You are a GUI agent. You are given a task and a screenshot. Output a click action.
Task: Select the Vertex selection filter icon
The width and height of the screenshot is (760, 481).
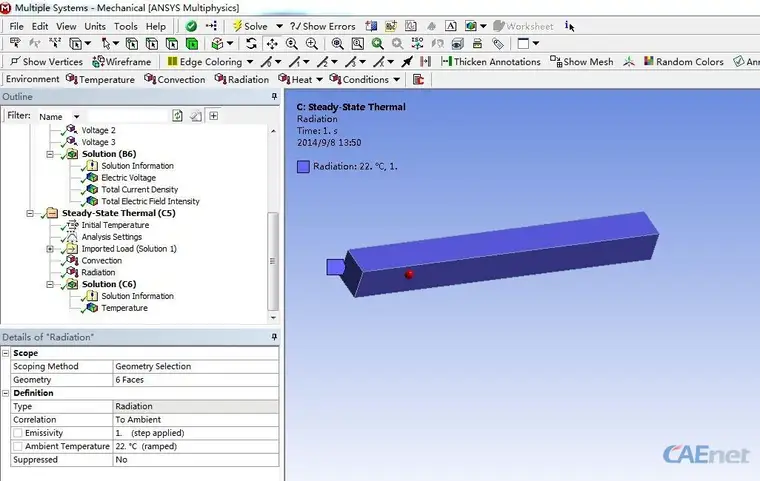pyautogui.click(x=131, y=44)
